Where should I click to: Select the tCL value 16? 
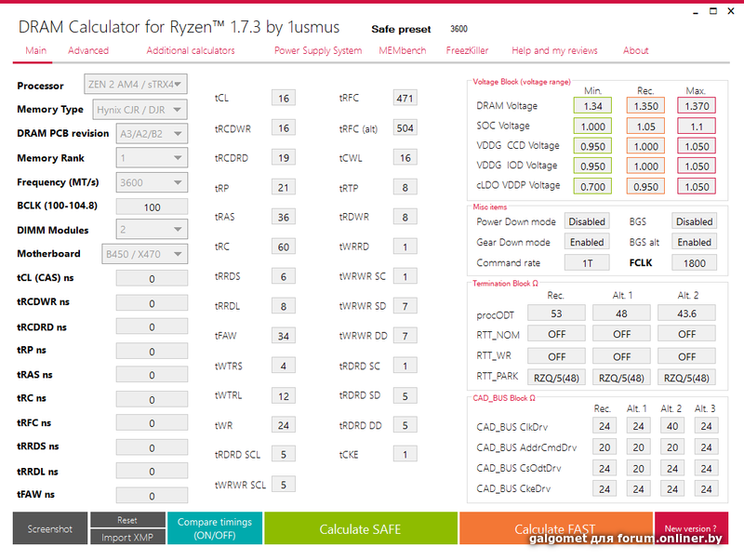pyautogui.click(x=284, y=99)
